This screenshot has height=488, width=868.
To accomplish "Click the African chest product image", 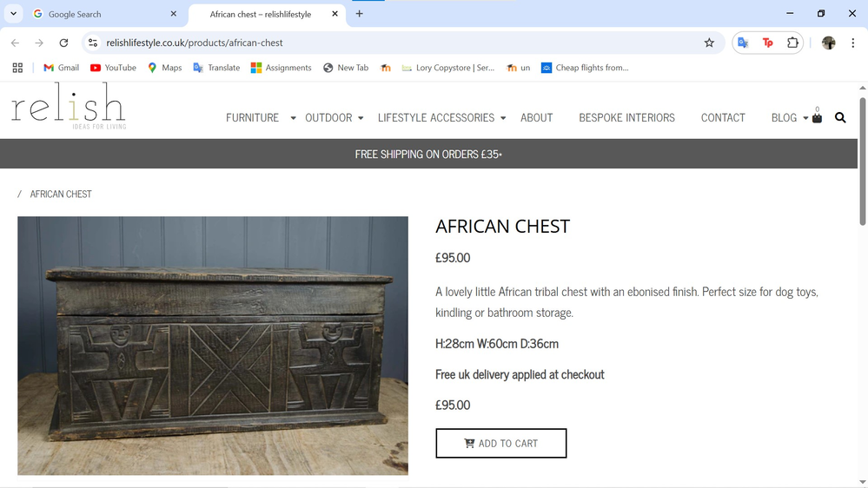I will point(213,346).
